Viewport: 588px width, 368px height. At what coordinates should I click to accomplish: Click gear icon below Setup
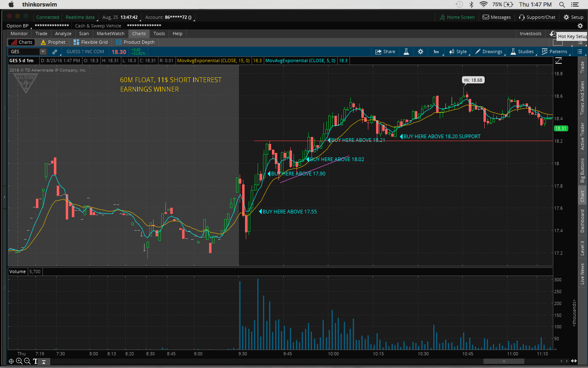pyautogui.click(x=580, y=26)
